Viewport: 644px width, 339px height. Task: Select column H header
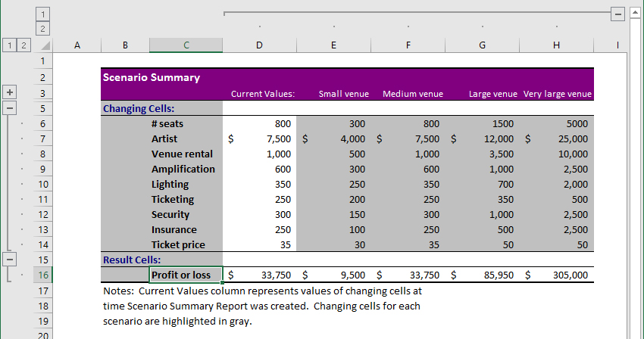click(x=557, y=45)
